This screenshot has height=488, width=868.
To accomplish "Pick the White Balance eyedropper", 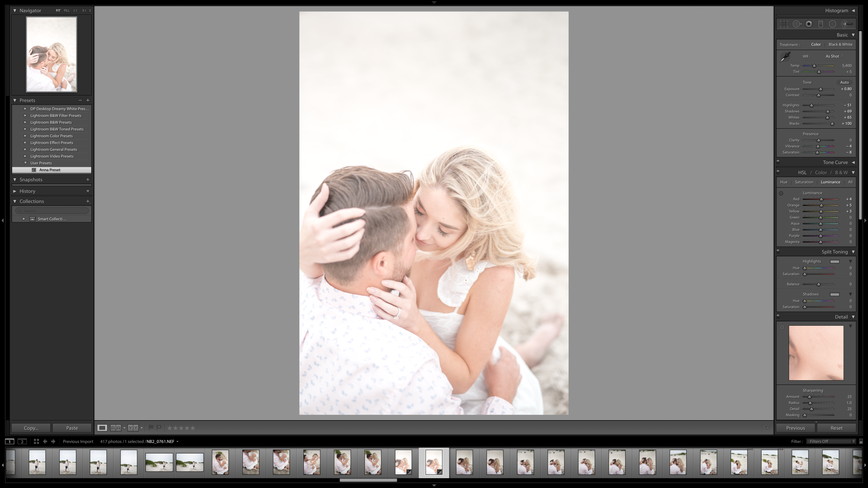I will pos(785,57).
